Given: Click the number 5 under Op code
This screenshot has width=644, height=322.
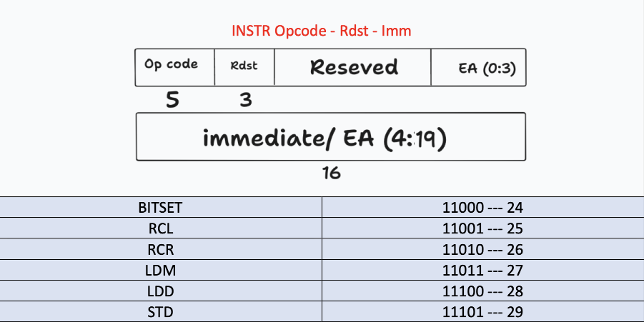Looking at the screenshot, I should click(172, 100).
